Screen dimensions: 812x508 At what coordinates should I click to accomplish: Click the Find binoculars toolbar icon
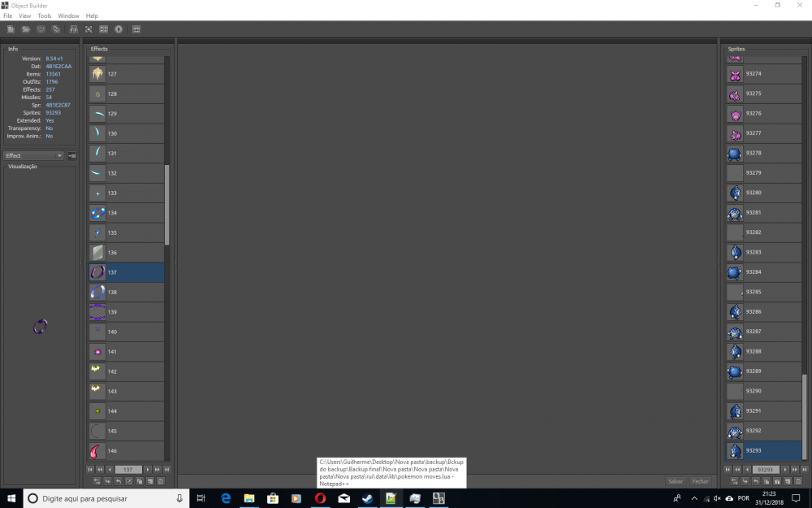74,29
